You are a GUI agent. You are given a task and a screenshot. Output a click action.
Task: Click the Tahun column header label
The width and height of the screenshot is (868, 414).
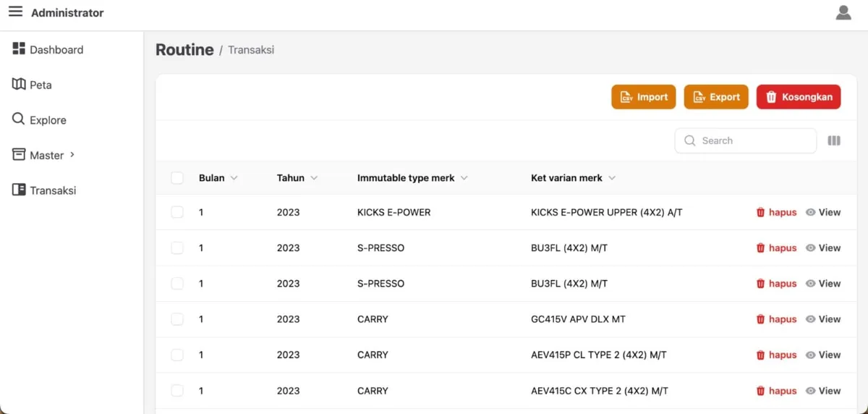tap(291, 178)
